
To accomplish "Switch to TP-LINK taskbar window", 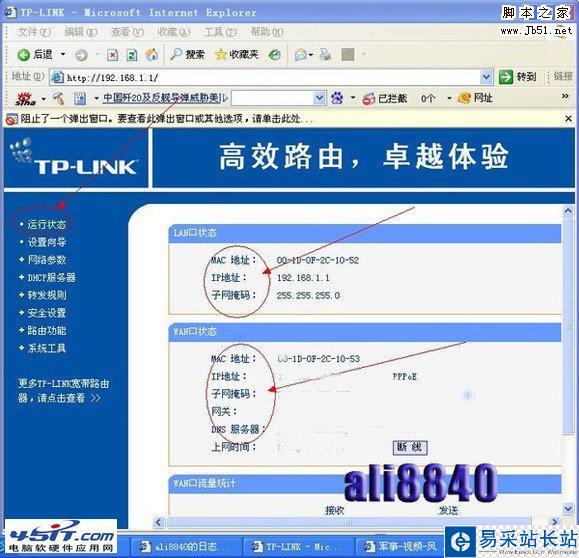I will pos(298,546).
